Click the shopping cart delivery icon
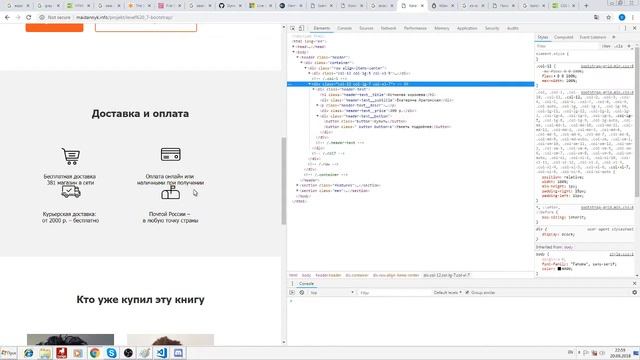Viewport: 640px width, 360px height. coord(71,156)
